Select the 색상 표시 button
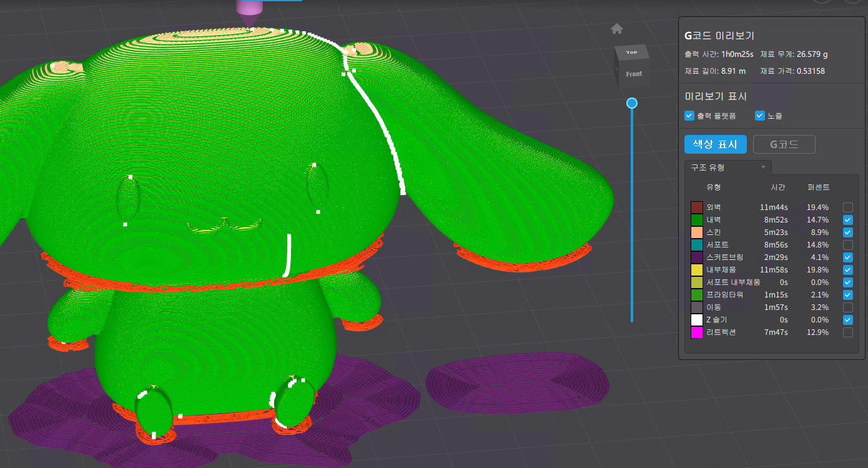868x468 pixels. click(x=716, y=144)
